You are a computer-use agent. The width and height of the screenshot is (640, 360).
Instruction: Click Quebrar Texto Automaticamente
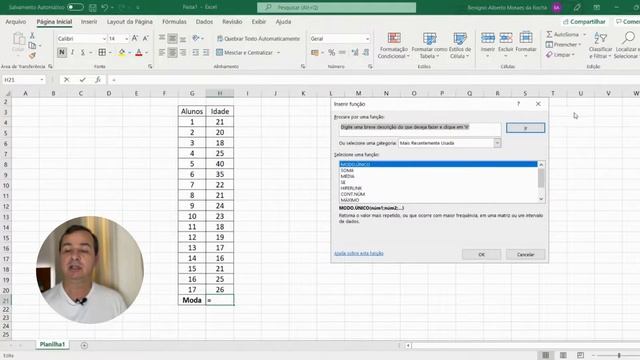click(x=258, y=38)
